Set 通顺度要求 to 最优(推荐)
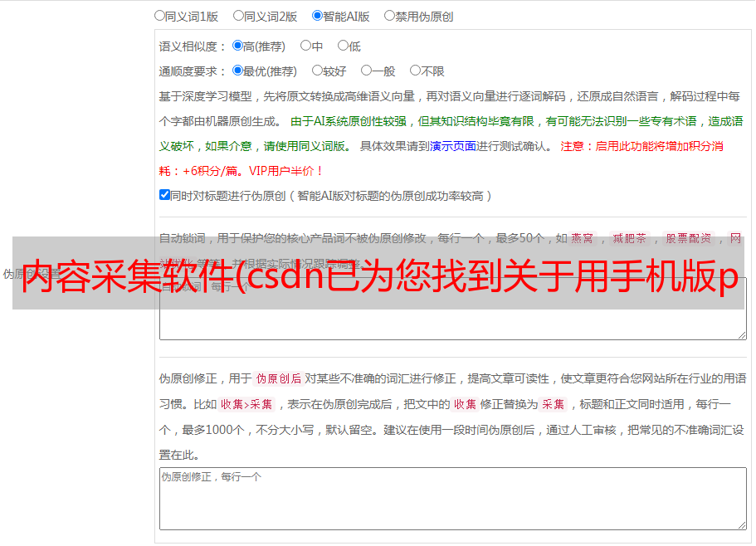This screenshot has height=546, width=756. (x=237, y=71)
